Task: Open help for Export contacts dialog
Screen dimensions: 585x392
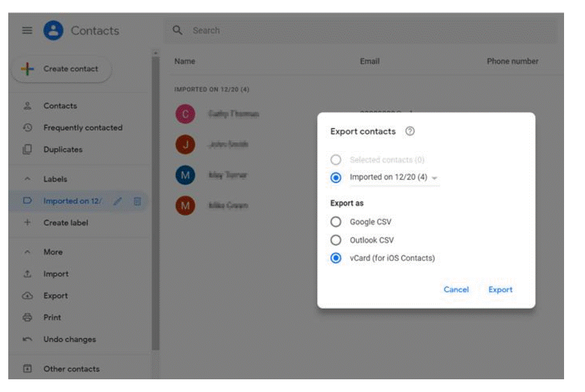Action: click(410, 131)
